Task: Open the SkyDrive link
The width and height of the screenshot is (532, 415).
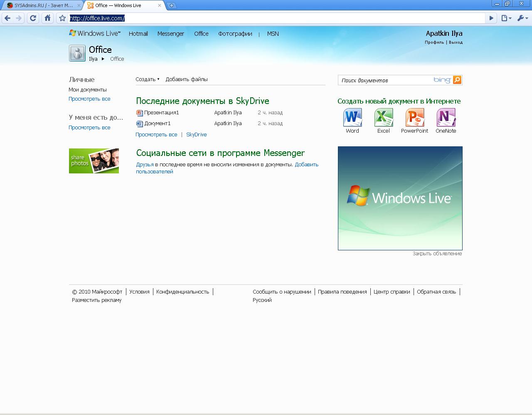Action: [197, 135]
